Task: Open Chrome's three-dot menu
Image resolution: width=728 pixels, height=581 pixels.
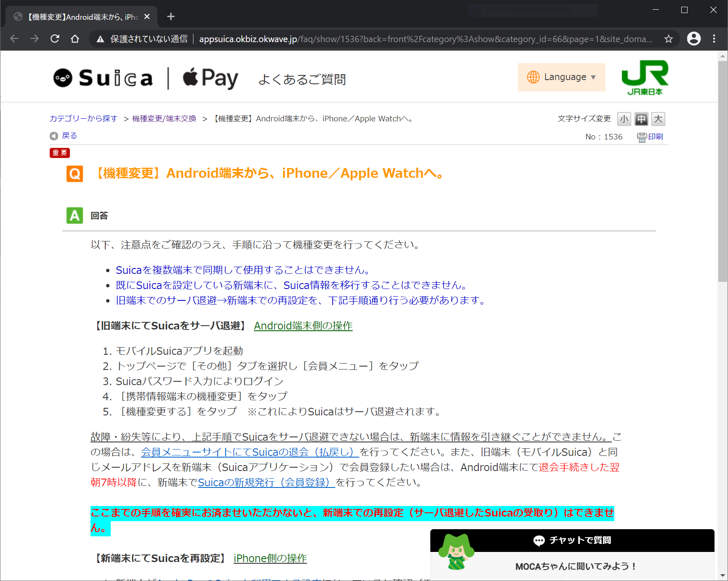Action: [714, 39]
